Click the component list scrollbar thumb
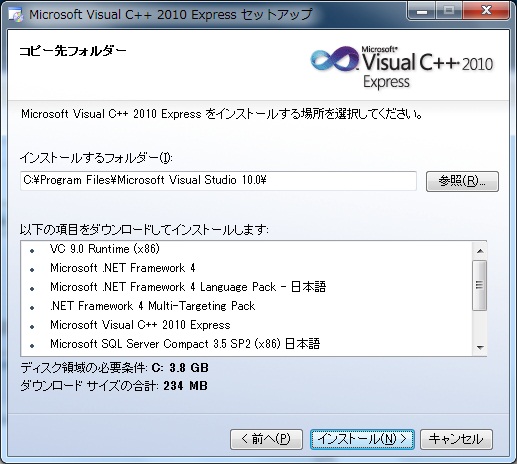The image size is (517, 464). 480,286
